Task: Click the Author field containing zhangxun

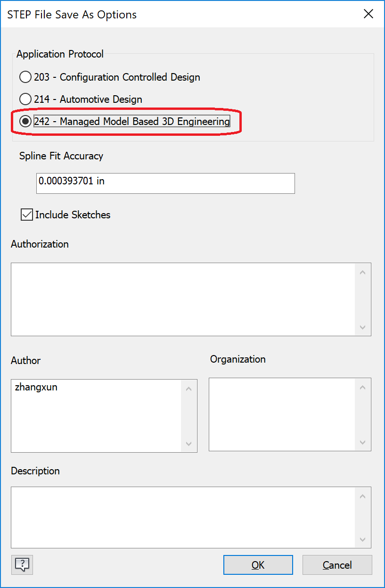Action: click(x=94, y=415)
